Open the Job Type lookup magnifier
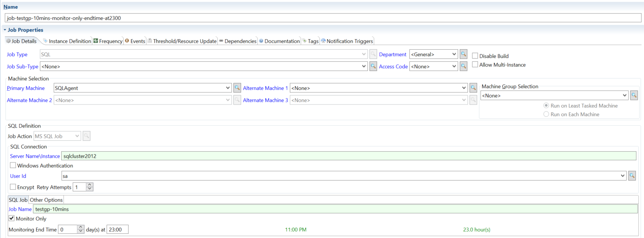Image resolution: width=644 pixels, height=238 pixels. click(x=374, y=54)
